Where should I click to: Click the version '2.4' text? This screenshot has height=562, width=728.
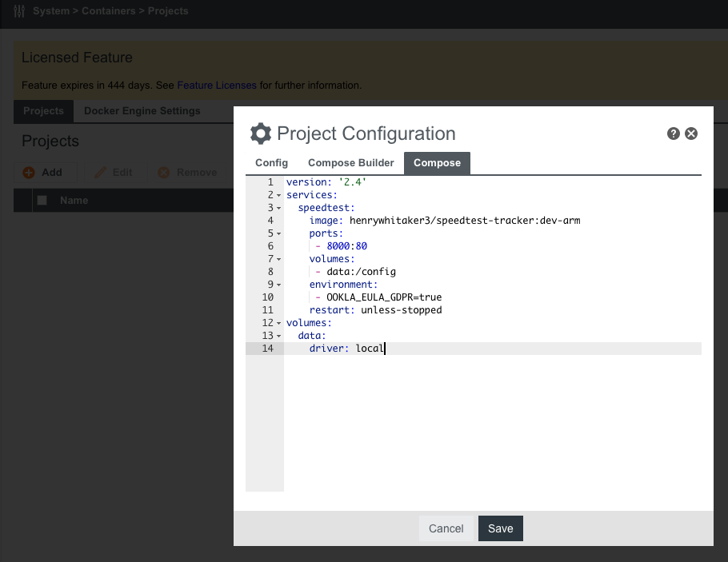pos(326,182)
